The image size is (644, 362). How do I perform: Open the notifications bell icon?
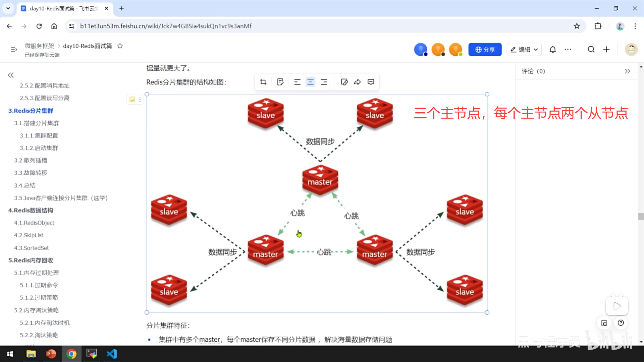click(x=553, y=50)
